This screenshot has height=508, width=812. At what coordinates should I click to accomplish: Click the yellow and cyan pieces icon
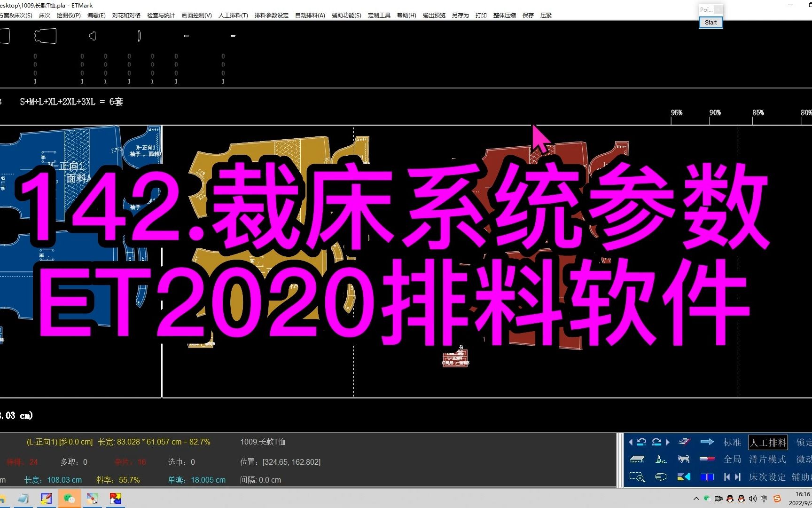point(684,477)
